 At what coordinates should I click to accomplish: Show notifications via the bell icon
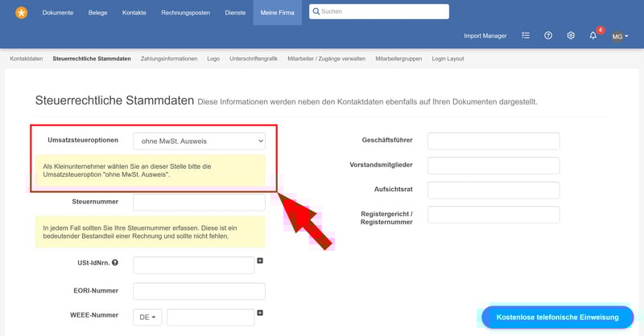click(x=593, y=36)
